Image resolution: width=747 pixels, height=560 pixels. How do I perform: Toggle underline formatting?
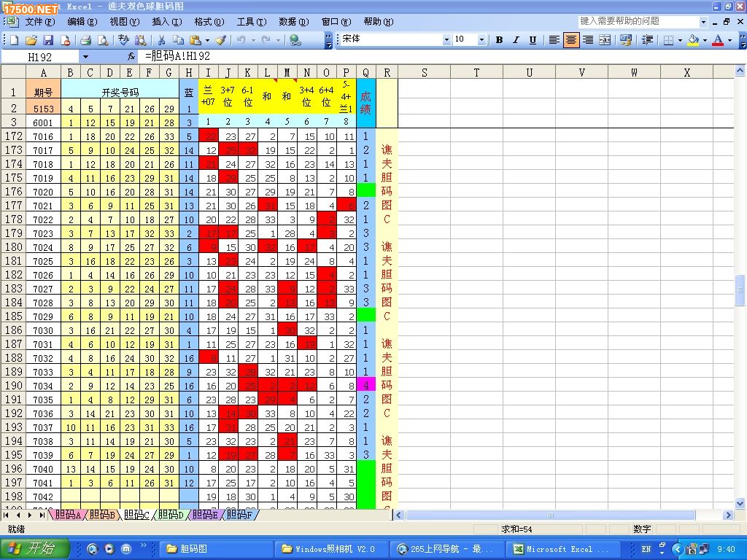(x=533, y=40)
